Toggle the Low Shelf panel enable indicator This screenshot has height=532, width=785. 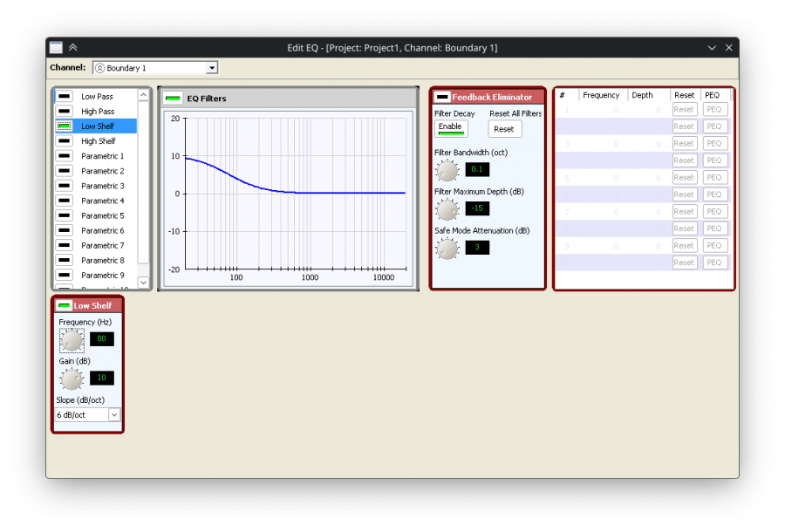pos(64,305)
